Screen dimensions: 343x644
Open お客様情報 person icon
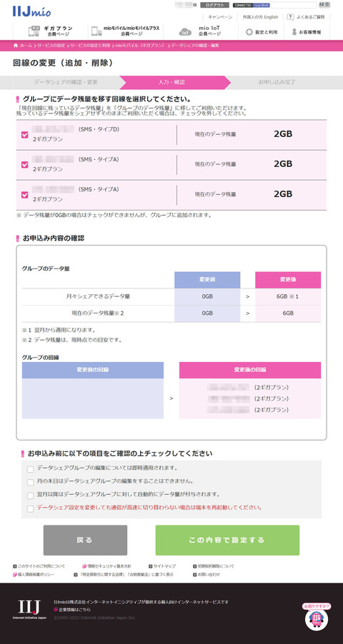pyautogui.click(x=294, y=31)
